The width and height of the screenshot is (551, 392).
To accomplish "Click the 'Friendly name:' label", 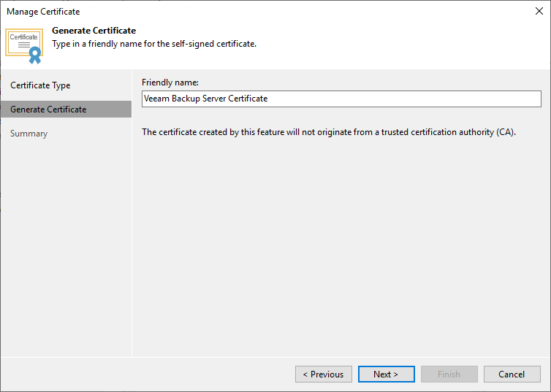I will [x=170, y=82].
